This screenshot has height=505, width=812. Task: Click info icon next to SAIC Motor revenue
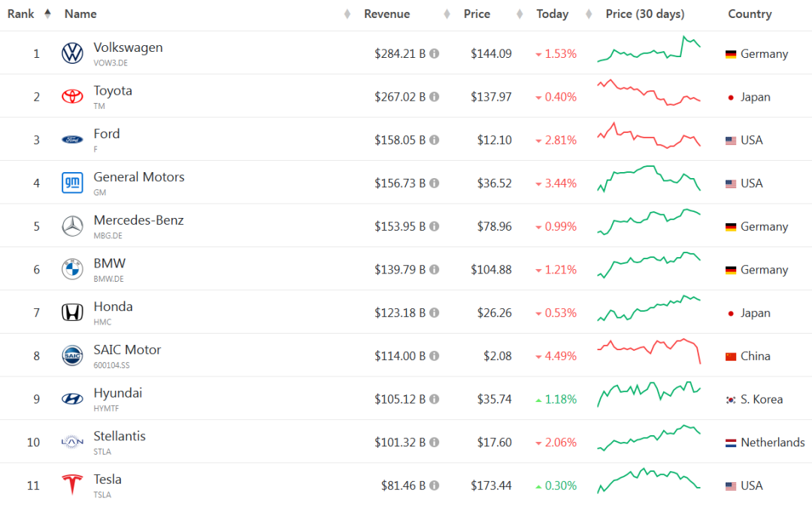[x=435, y=356]
